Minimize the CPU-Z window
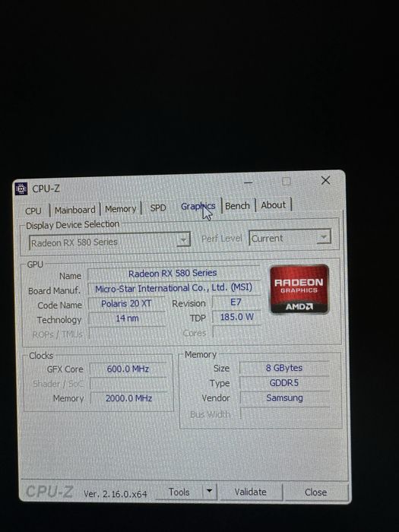The image size is (399, 532). (249, 182)
